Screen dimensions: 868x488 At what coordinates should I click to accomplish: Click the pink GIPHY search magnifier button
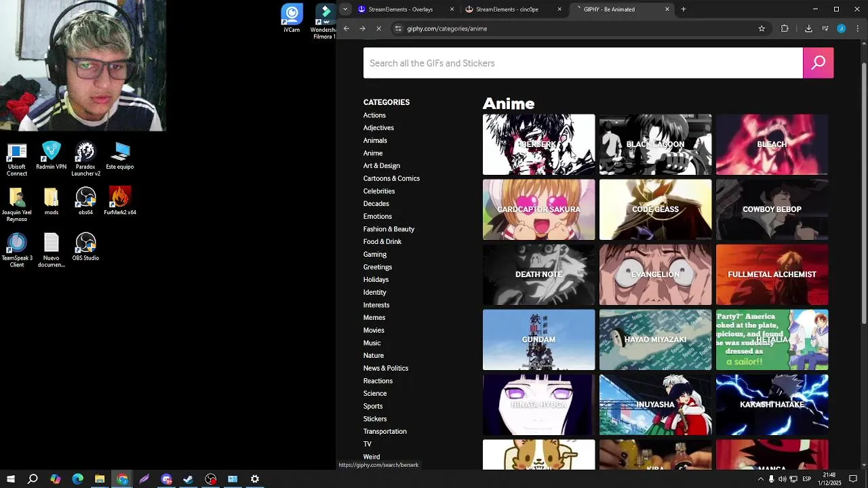click(818, 63)
